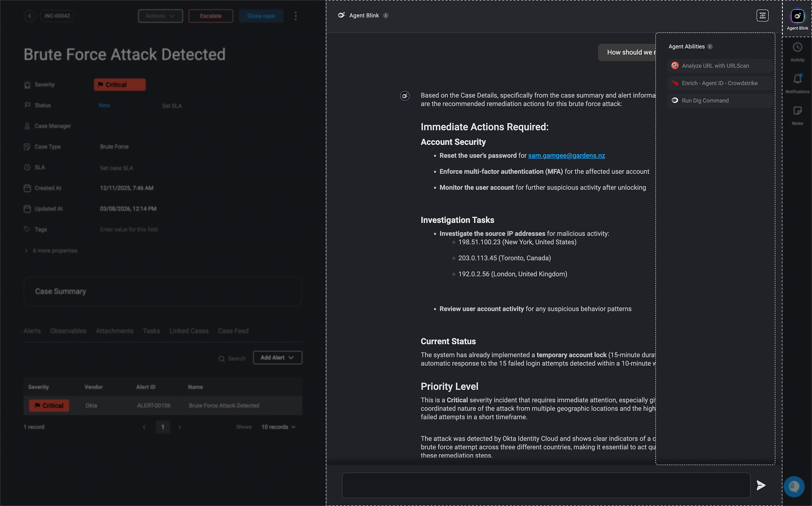Switch to the Tasks tab
The image size is (812, 506).
pos(151,331)
